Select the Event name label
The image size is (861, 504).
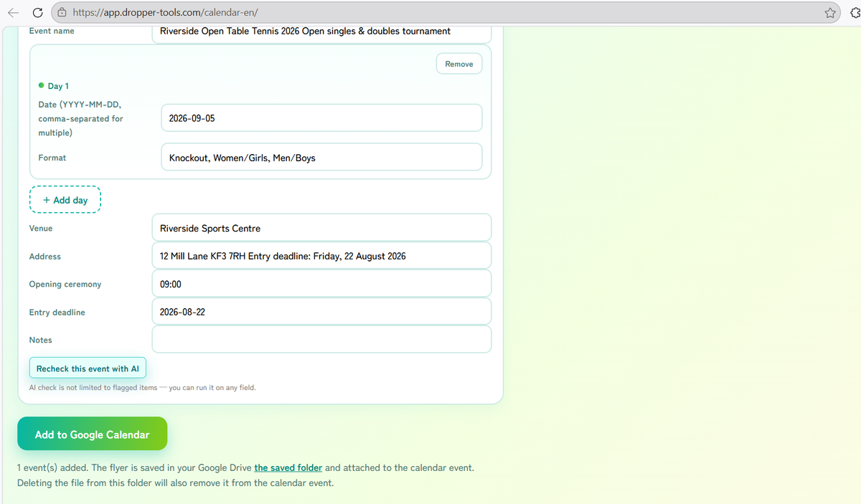52,31
